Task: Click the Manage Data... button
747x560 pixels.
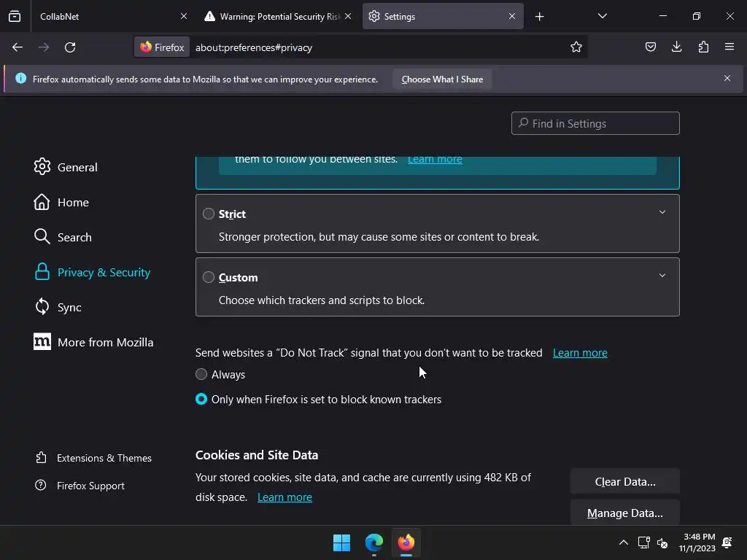Action: [x=624, y=513]
